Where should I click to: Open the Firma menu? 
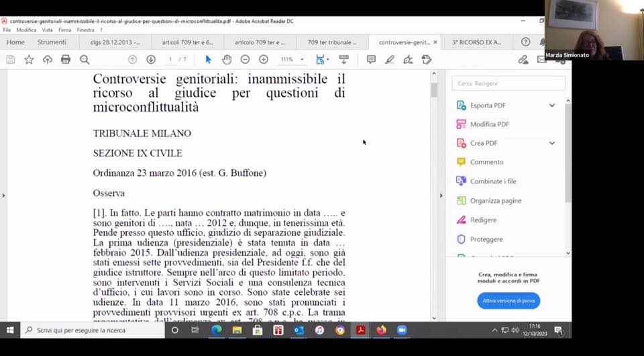point(64,30)
